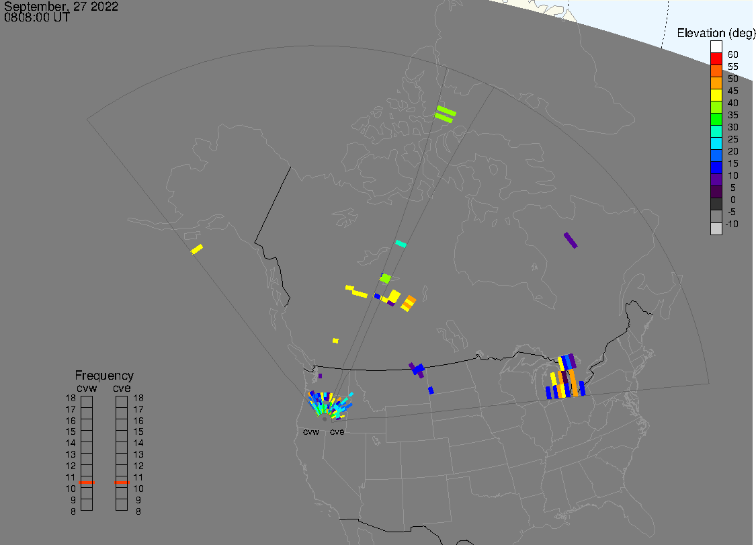The height and width of the screenshot is (545, 756).
Task: Click the orange striped echo block in central Canada
Action: point(408,303)
